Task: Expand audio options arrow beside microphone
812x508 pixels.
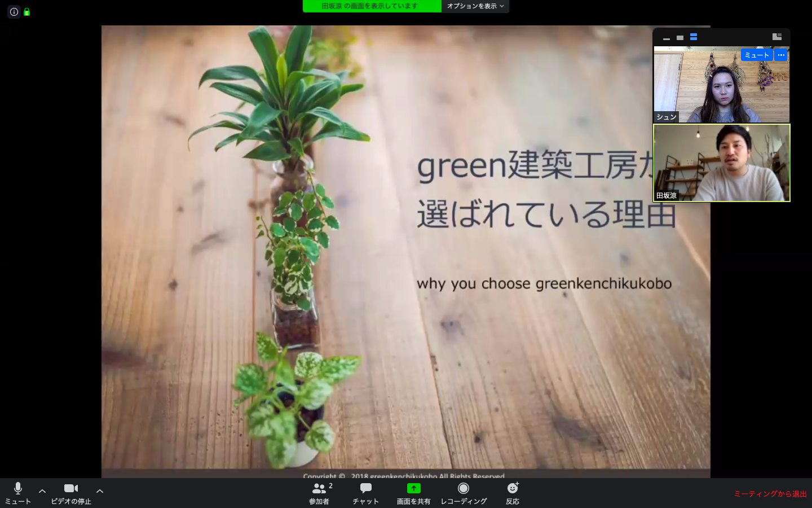Action: pyautogui.click(x=42, y=491)
